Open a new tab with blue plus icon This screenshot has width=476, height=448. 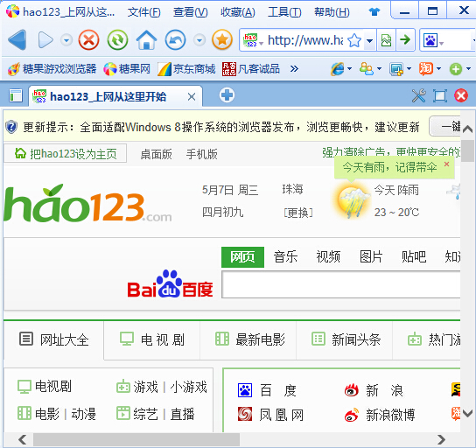coord(227,95)
